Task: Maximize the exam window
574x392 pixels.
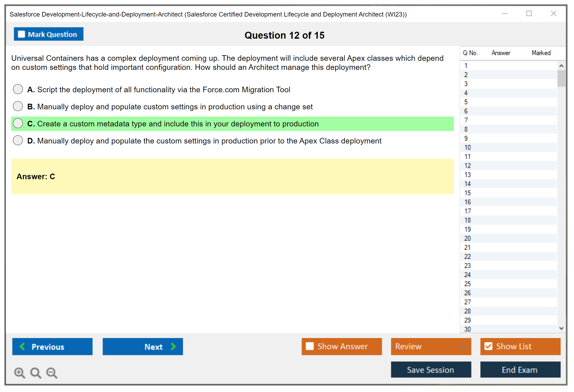Action: tap(529, 14)
